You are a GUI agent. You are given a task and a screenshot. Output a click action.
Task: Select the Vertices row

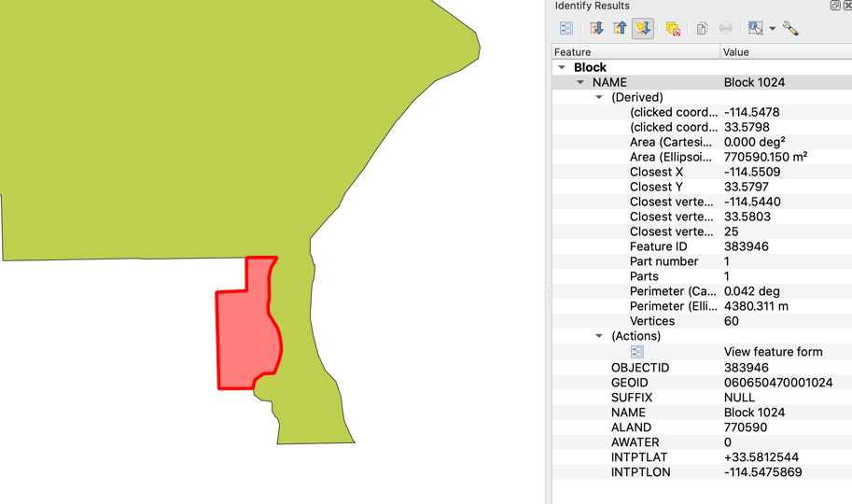click(702, 321)
